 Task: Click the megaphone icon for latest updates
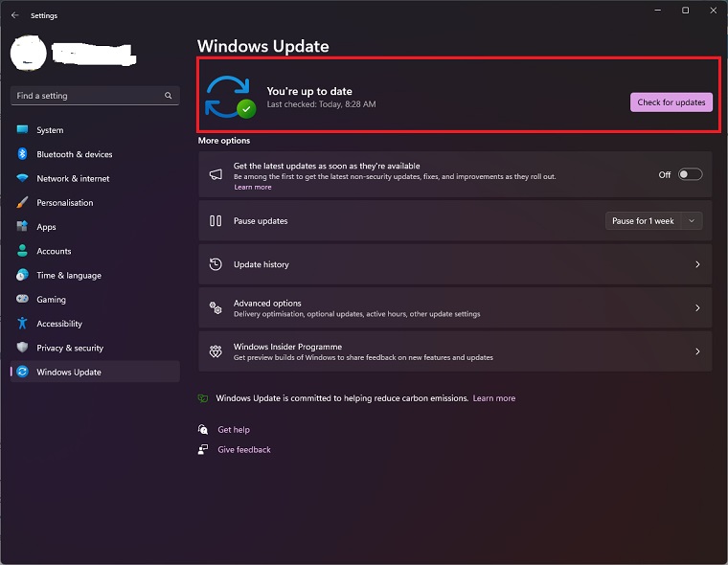coord(216,174)
